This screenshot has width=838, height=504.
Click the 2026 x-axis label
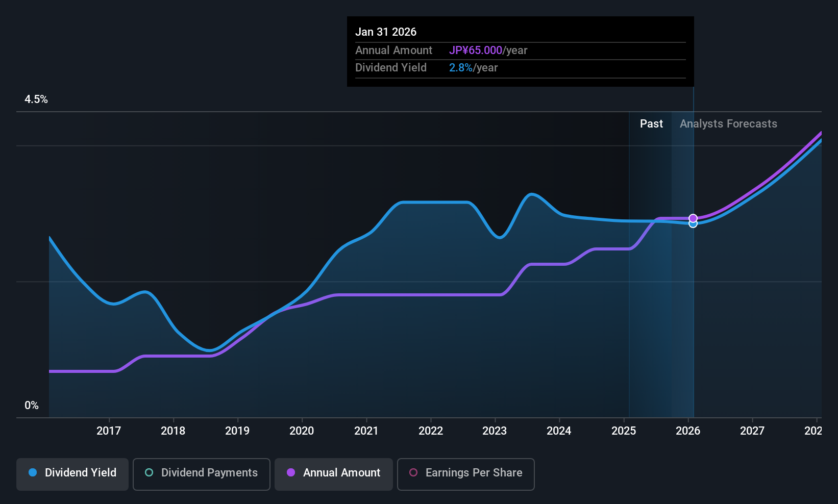click(688, 431)
